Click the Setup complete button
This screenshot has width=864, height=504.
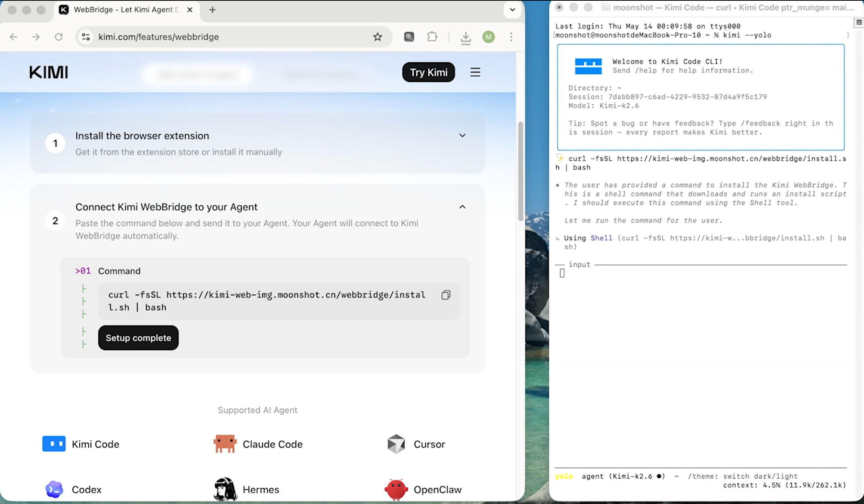click(138, 338)
